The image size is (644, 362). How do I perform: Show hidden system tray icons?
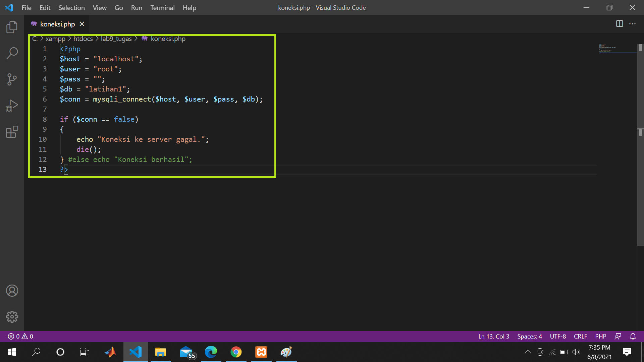tap(528, 352)
